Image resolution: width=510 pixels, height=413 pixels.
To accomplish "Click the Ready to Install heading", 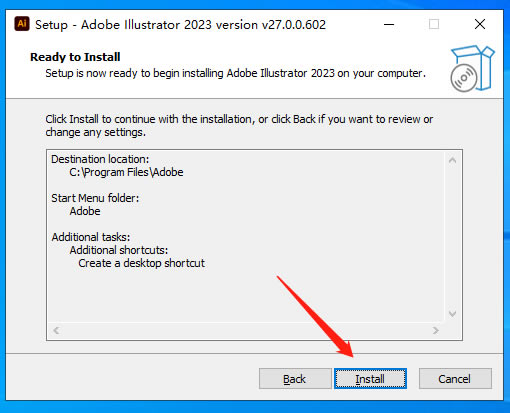I will click(x=75, y=57).
